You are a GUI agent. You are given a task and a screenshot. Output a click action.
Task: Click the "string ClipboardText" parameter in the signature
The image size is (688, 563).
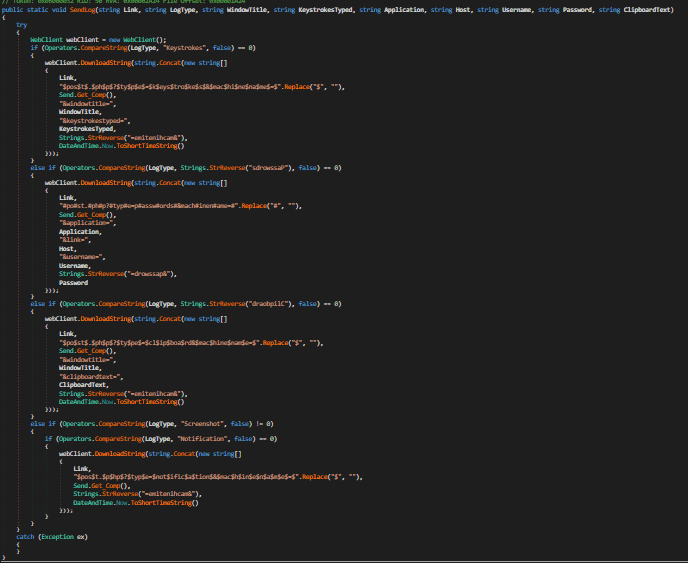(632, 9)
